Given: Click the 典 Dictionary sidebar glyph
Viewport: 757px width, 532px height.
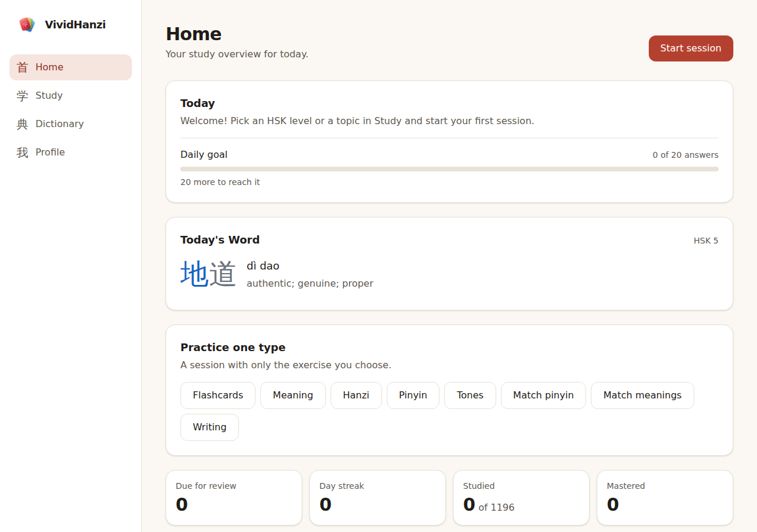Looking at the screenshot, I should [x=22, y=124].
